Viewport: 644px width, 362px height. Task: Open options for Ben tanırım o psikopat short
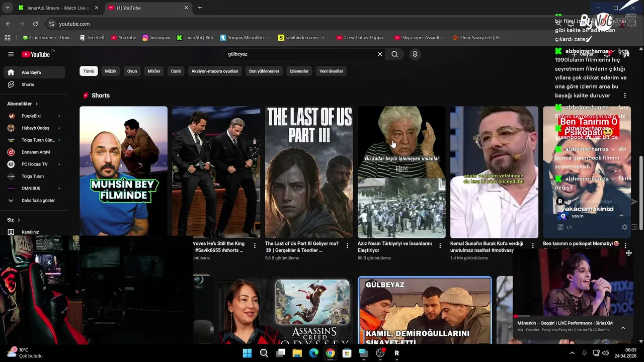625,246
